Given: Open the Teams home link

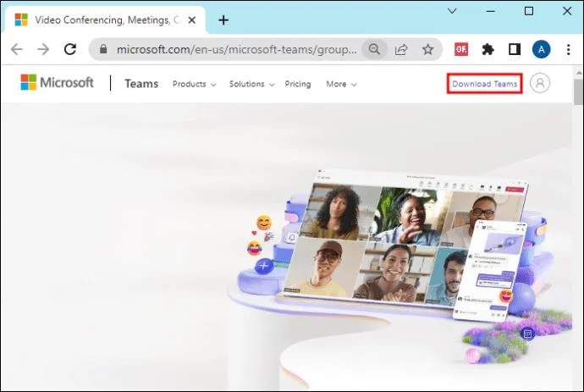Looking at the screenshot, I should (141, 84).
